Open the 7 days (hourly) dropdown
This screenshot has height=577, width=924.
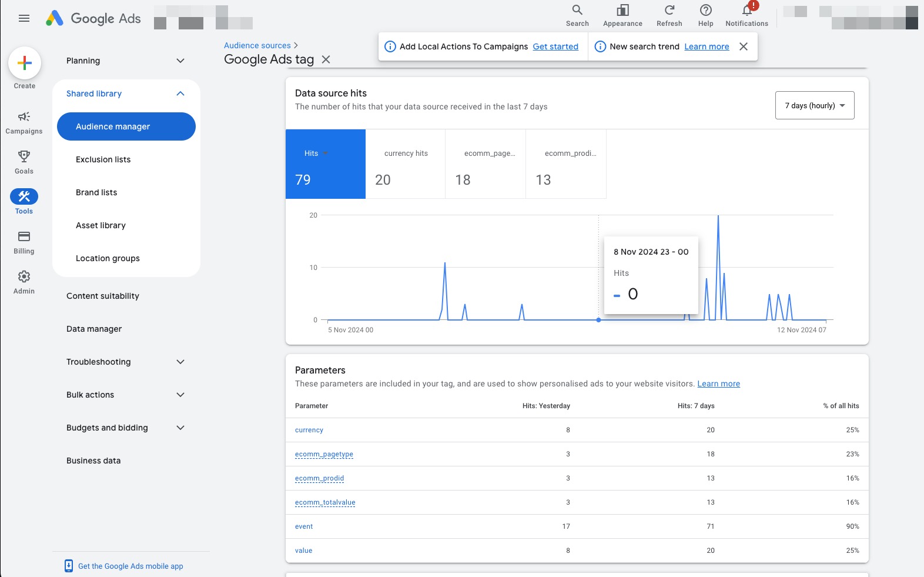coord(815,105)
